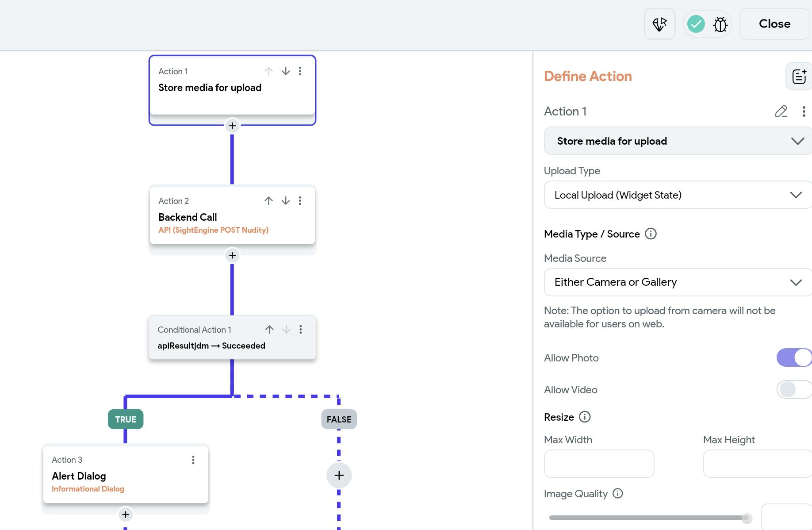Image resolution: width=812 pixels, height=530 pixels.
Task: Click the Close button
Action: click(774, 24)
